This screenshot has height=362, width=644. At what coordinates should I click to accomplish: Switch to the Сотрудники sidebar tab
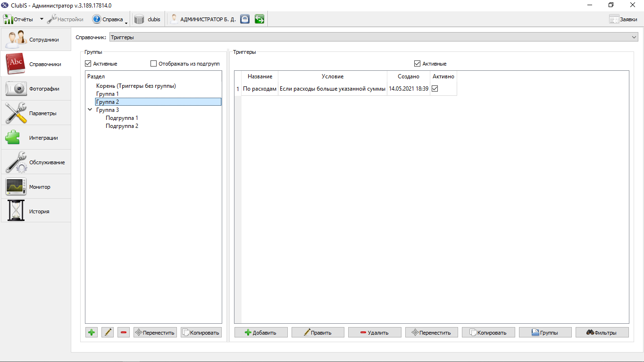click(36, 40)
